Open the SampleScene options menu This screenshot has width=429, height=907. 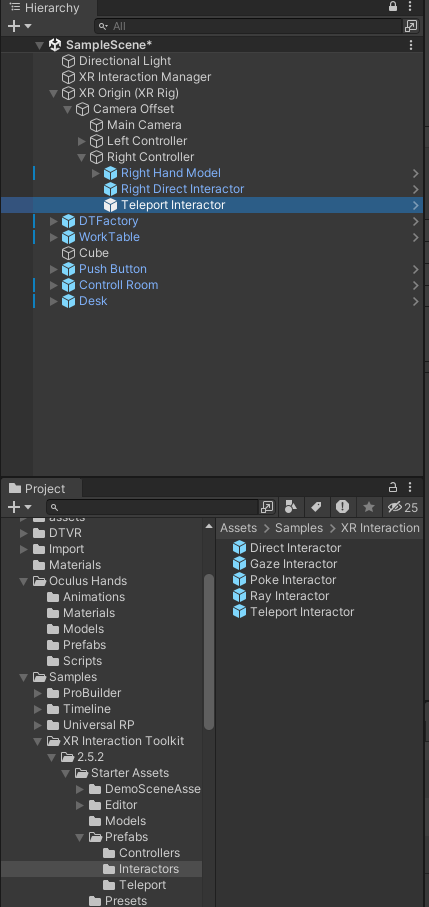[x=411, y=45]
